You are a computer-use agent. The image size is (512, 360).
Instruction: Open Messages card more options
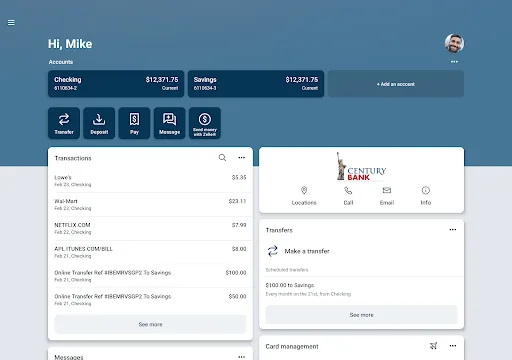click(242, 357)
